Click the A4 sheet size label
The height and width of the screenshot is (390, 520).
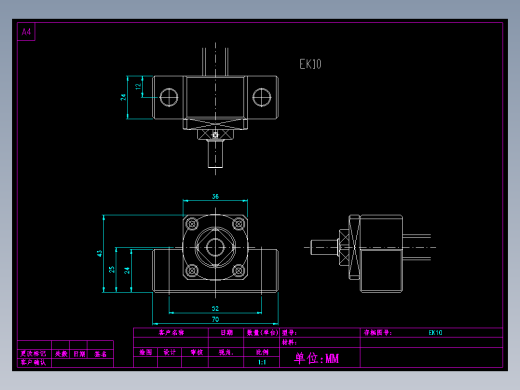point(26,32)
